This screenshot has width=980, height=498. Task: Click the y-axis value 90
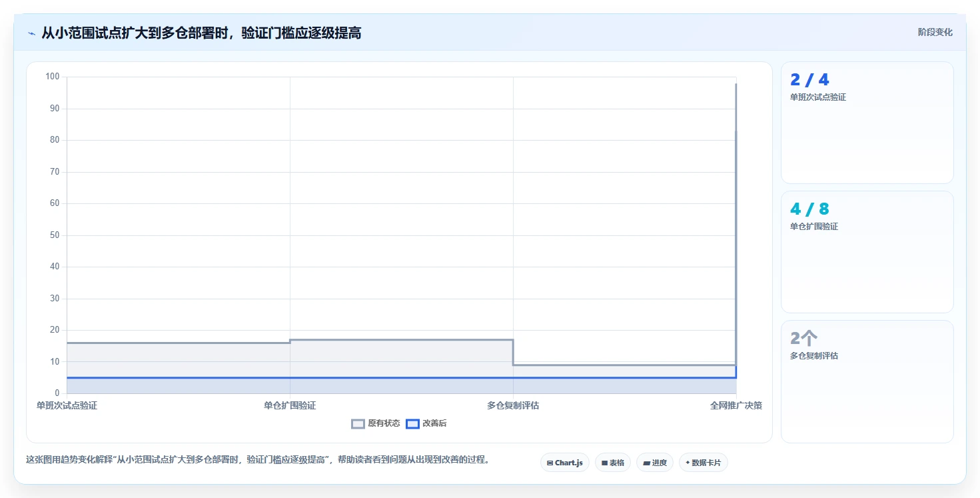point(55,109)
